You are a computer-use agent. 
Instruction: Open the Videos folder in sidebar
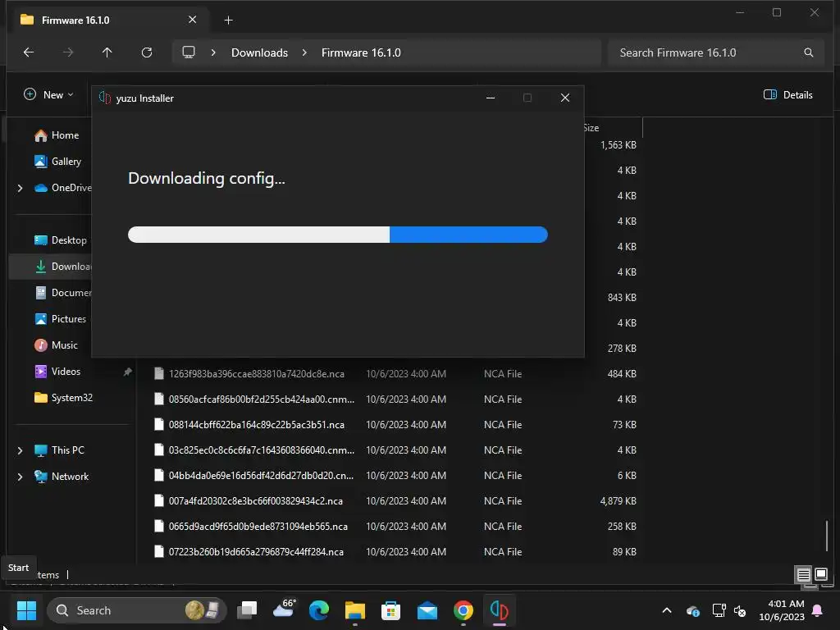(x=57, y=372)
